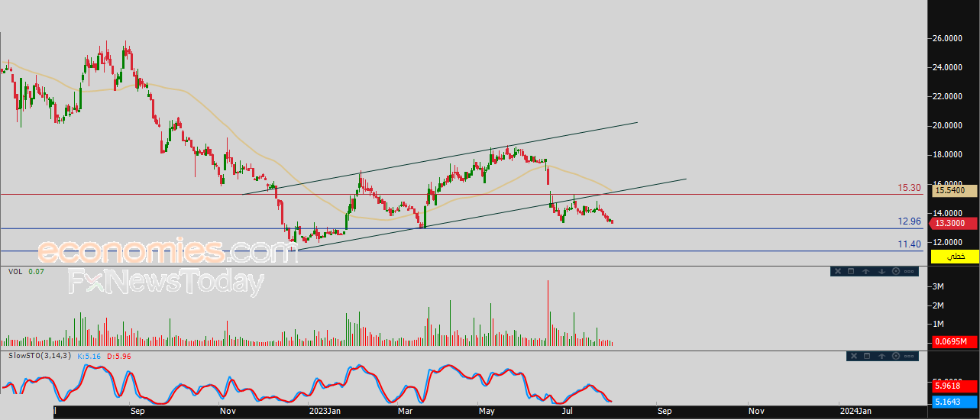This screenshot has height=420, width=980.
Task: Close the VOL indicator panel
Action: click(838, 271)
